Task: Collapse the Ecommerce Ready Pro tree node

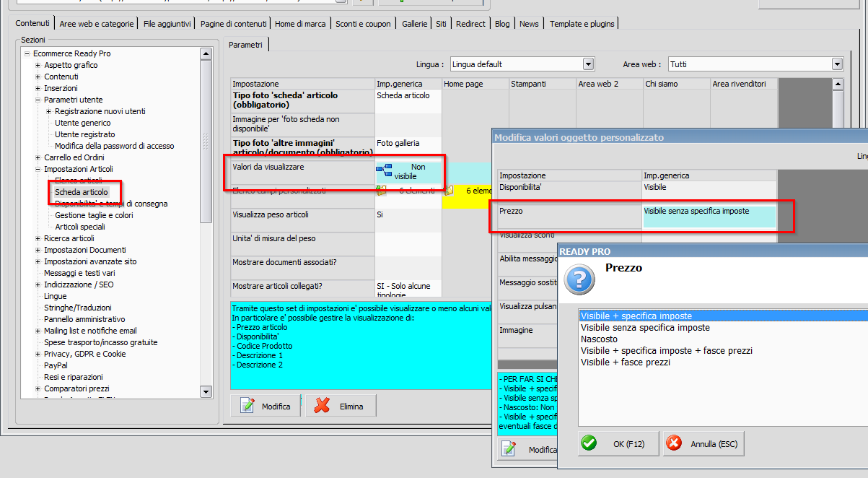Action: (27, 53)
